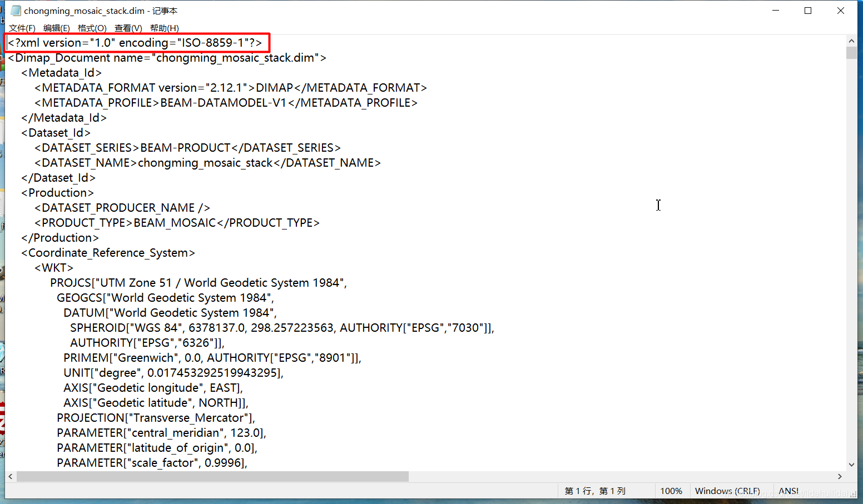This screenshot has height=504, width=863.
Task: Click the PRIMEM Greenwich line
Action: click(212, 358)
